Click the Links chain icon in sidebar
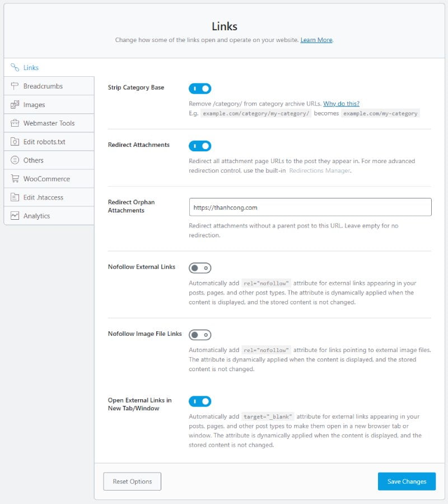Viewport: 448px width, 504px height. 15,68
